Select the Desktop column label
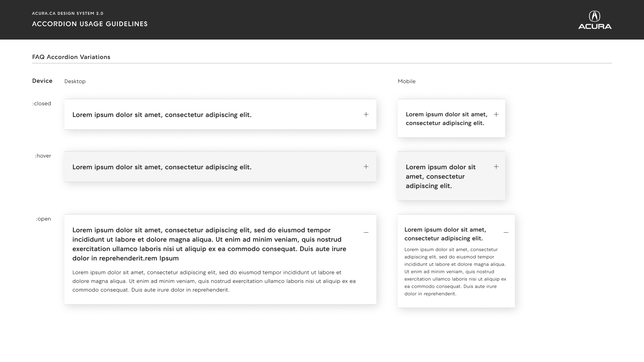 click(75, 81)
